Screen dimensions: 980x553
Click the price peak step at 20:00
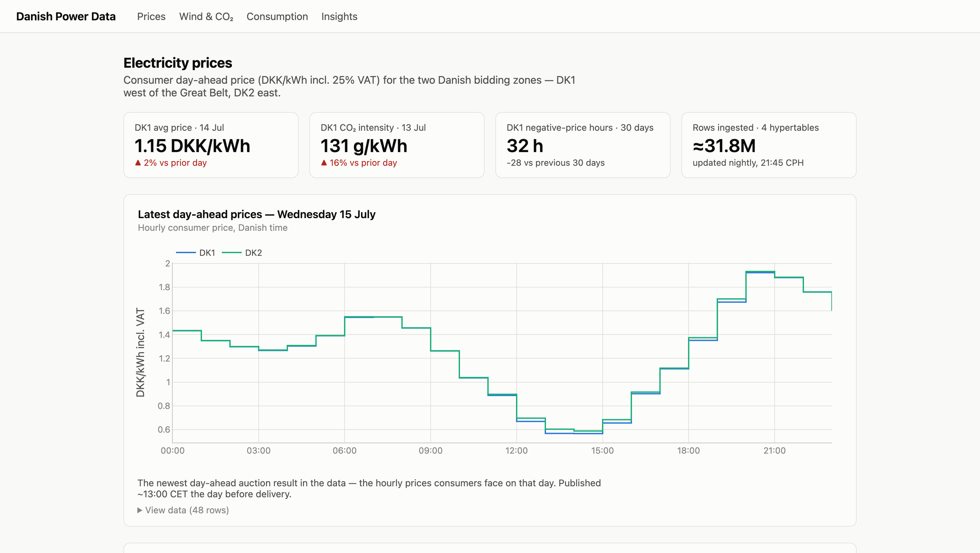coord(760,272)
